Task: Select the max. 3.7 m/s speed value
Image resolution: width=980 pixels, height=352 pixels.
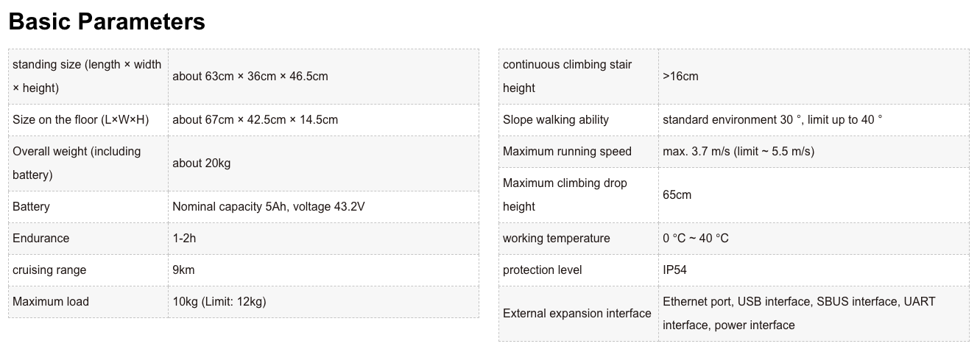Action: point(738,152)
